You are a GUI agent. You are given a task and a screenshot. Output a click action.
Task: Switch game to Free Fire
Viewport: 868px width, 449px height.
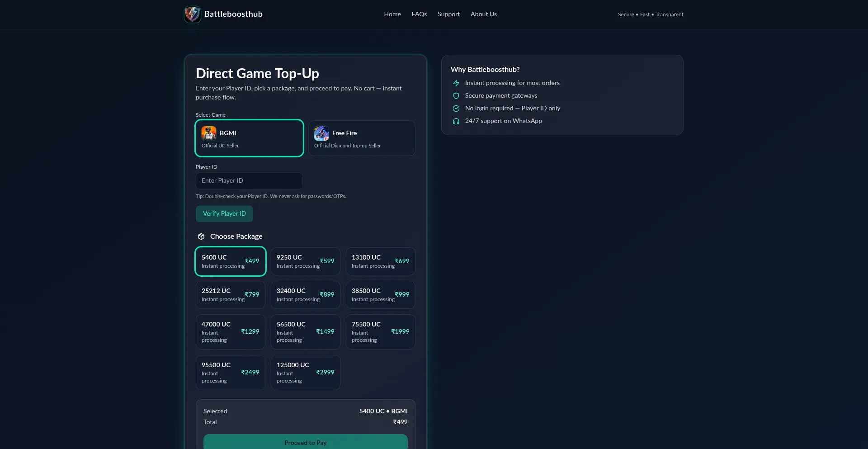pos(362,138)
